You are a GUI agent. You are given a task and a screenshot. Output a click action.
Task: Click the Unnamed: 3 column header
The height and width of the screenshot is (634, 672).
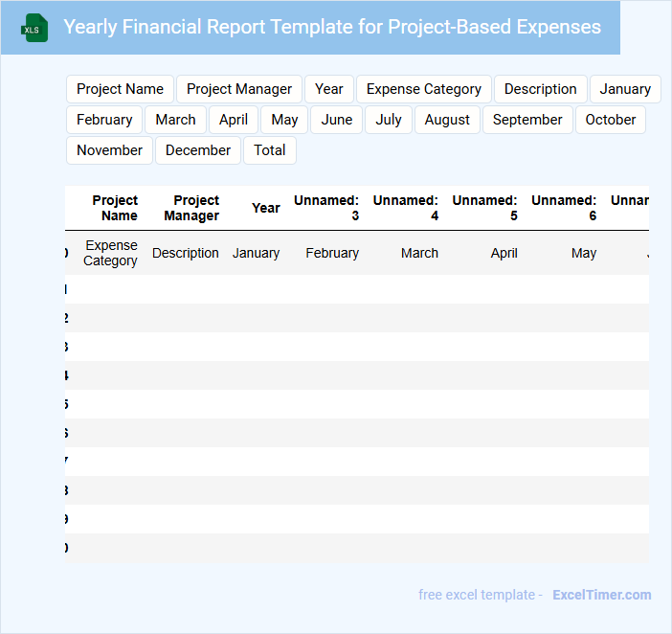tap(326, 208)
